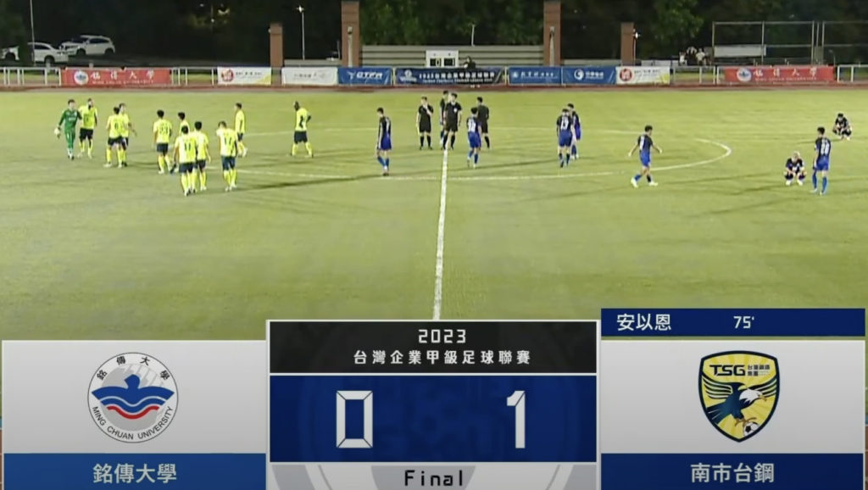
Task: Click the white halfway line on pitch
Action: pos(440,232)
